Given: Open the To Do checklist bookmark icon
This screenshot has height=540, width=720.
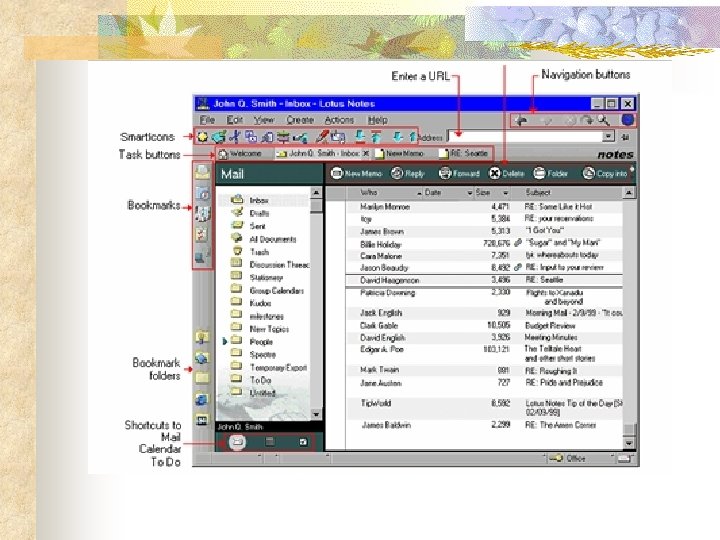Looking at the screenshot, I should [x=202, y=235].
